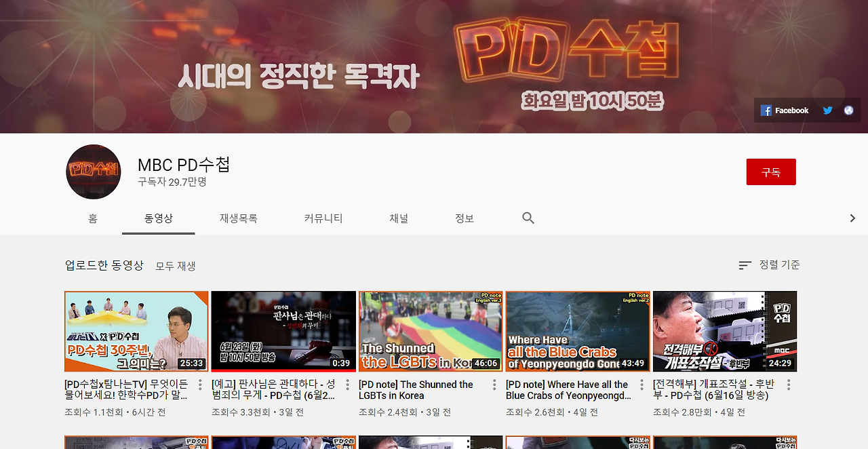868x449 pixels.
Task: Click the MBC PD수첩 channel name
Action: pos(184,164)
